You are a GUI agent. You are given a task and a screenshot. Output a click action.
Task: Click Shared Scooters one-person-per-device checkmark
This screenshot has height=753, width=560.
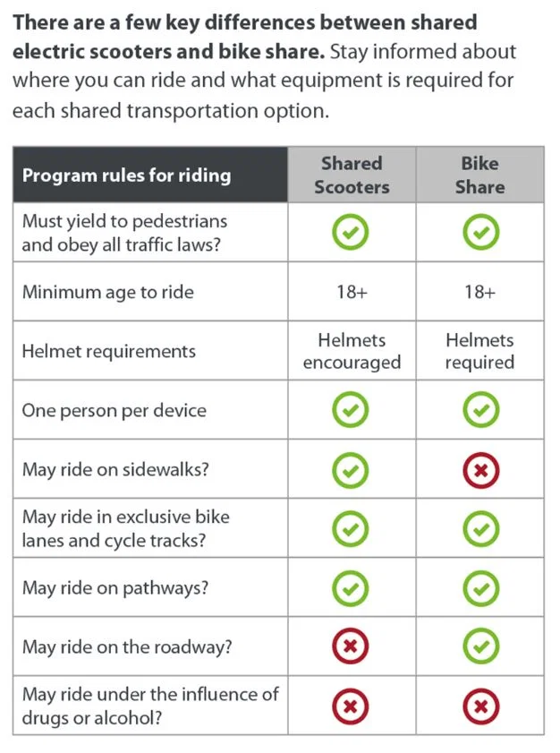coord(351,411)
